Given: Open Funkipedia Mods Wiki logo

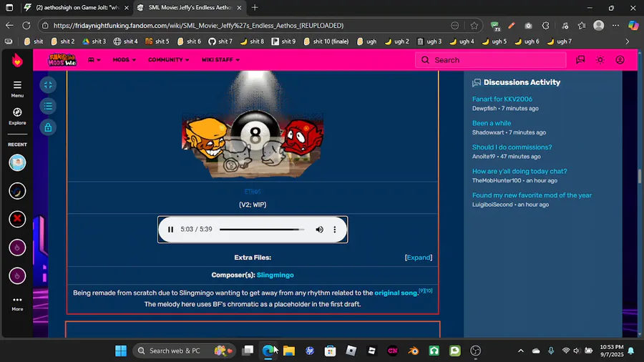Looking at the screenshot, I should pyautogui.click(x=62, y=60).
